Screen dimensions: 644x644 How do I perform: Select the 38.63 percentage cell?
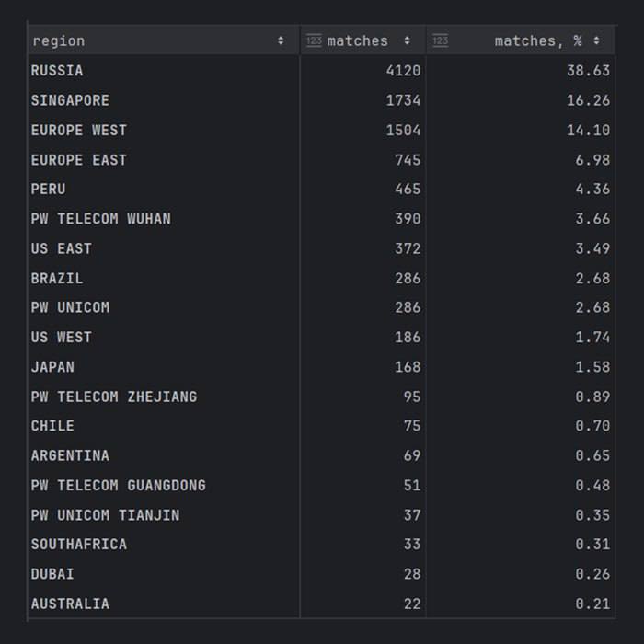[x=588, y=71]
